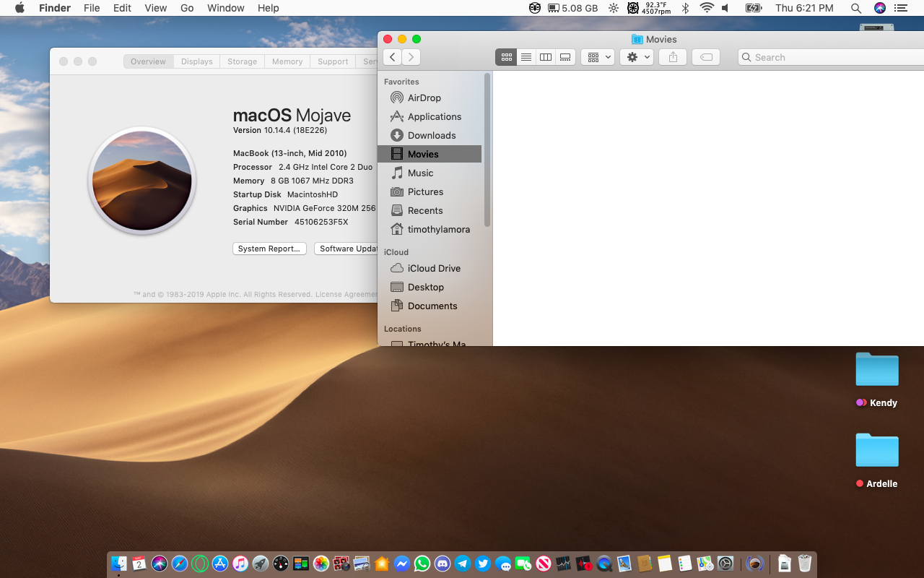Open App Store from the Dock
924x578 pixels.
[x=220, y=564]
